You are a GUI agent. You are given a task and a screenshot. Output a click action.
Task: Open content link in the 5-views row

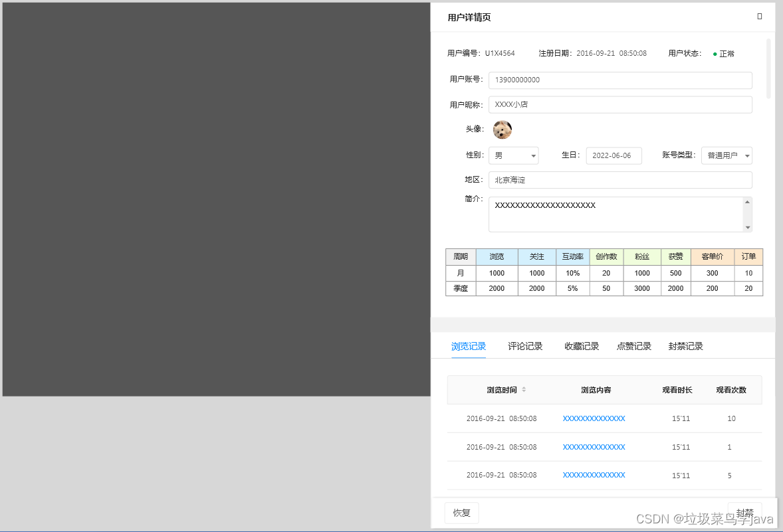pyautogui.click(x=594, y=475)
